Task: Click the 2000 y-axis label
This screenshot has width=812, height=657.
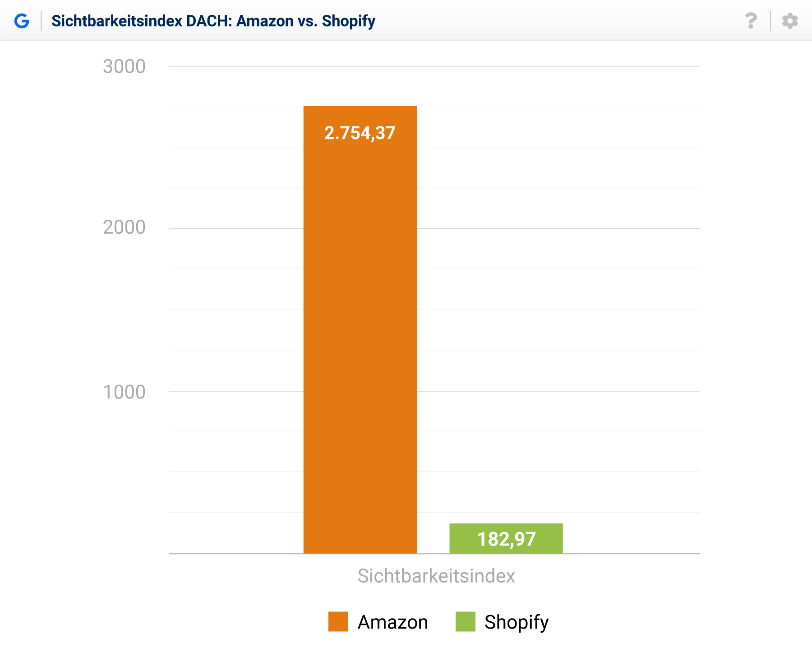Action: [124, 227]
